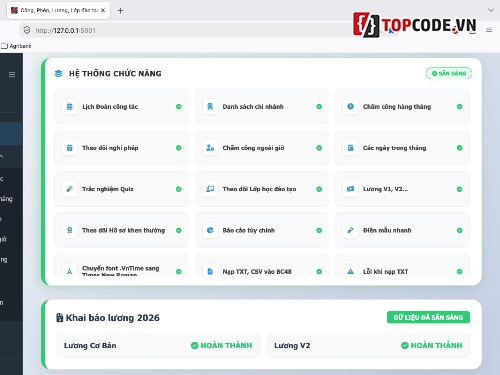Screen dimensions: 500x375
Task: Open Chấm công hàng tháng feature
Action: [402, 107]
